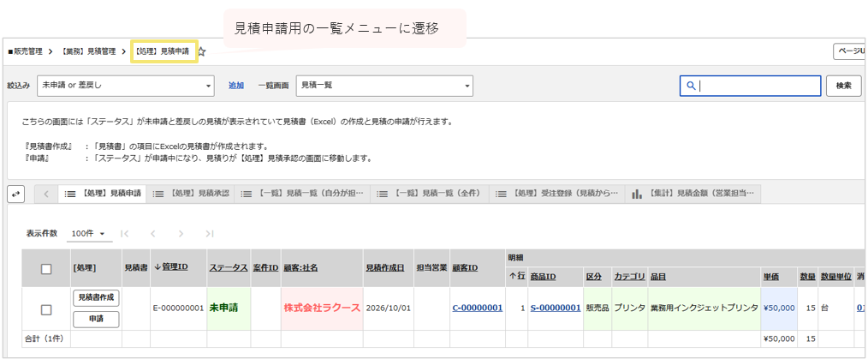Image resolution: width=868 pixels, height=359 pixels.
Task: Click the 株式会社ラクース cell
Action: (322, 308)
